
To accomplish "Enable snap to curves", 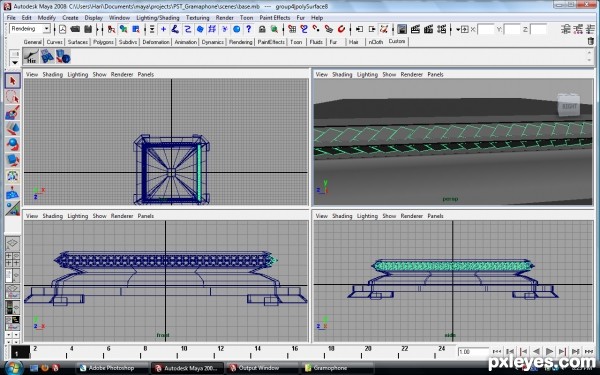I will pyautogui.click(x=304, y=29).
